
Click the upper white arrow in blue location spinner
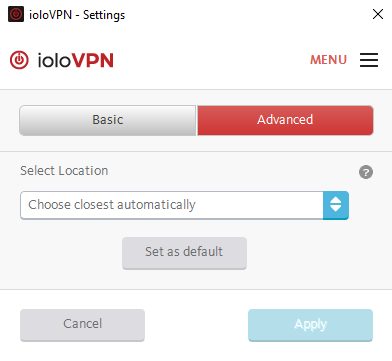(x=335, y=200)
